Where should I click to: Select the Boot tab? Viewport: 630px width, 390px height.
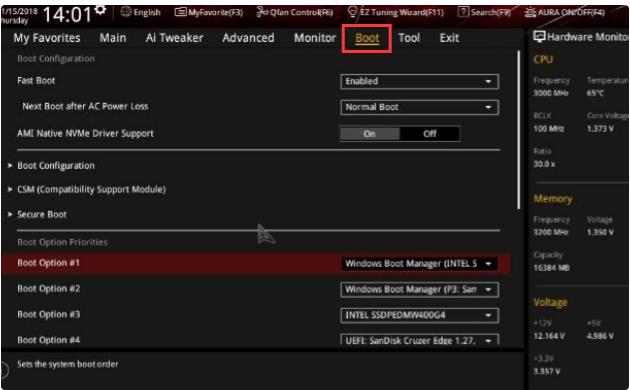coord(367,38)
